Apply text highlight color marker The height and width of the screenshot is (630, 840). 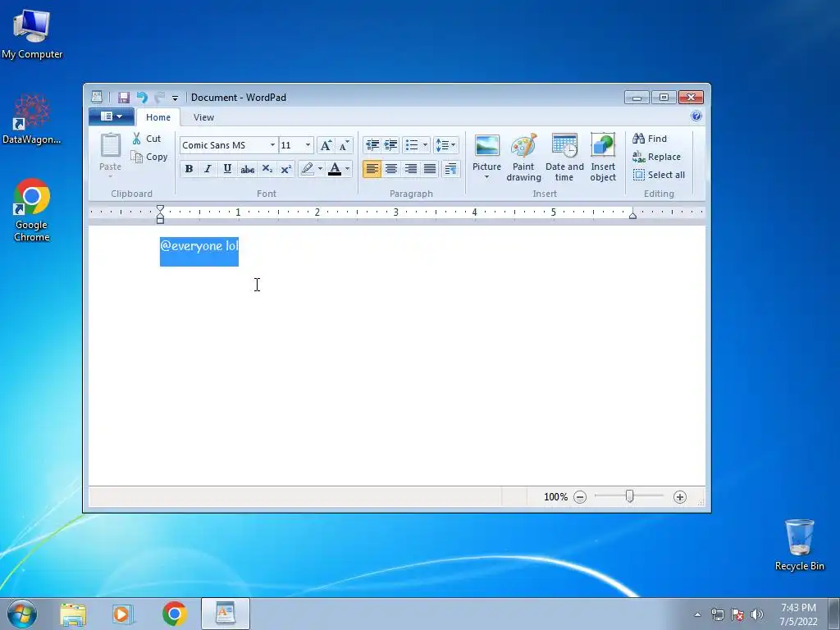click(x=307, y=169)
